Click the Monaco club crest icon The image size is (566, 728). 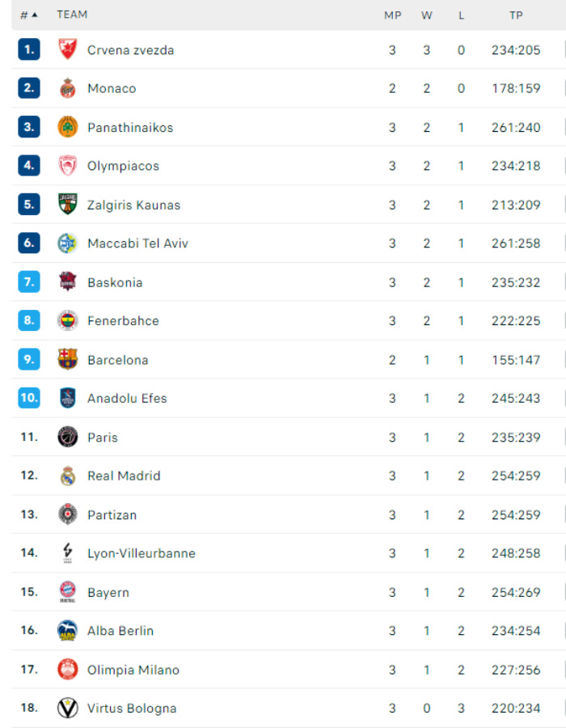[68, 88]
